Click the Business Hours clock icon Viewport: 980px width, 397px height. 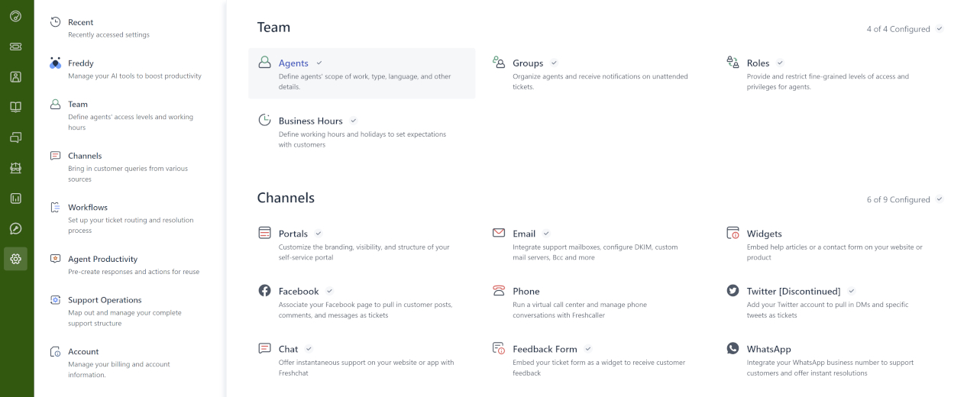tap(264, 121)
